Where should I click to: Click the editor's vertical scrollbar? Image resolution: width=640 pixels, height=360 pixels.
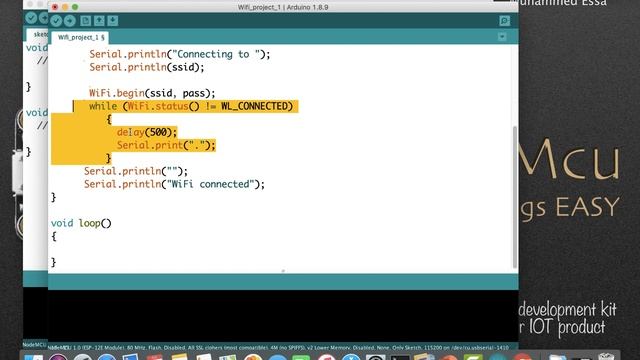pos(515,197)
